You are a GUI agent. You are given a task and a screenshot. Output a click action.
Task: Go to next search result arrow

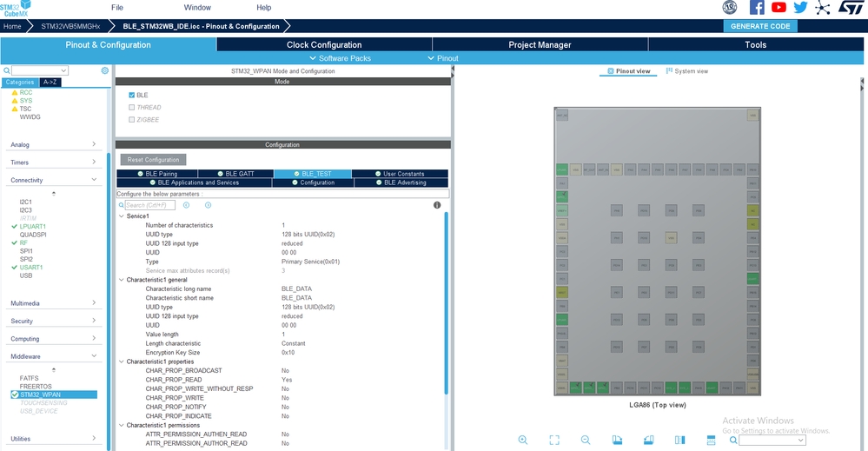tap(209, 205)
